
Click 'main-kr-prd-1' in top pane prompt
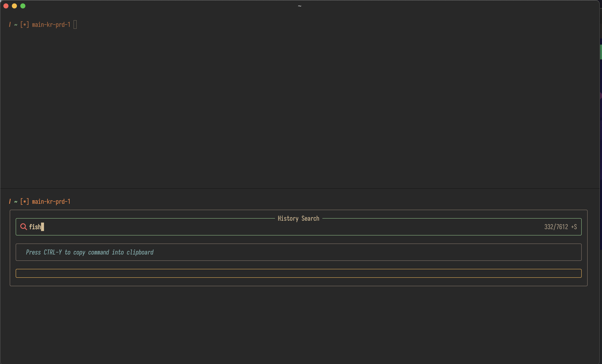(51, 25)
